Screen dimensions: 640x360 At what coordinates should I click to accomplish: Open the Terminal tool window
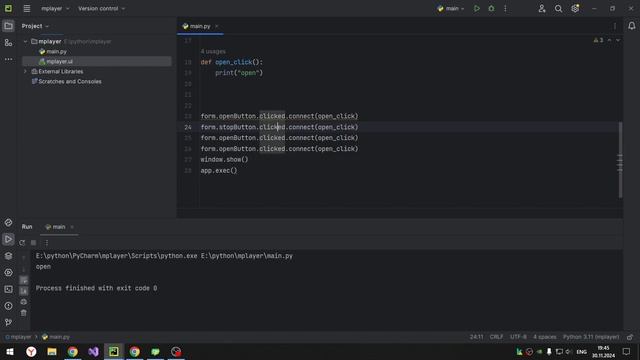[8, 289]
